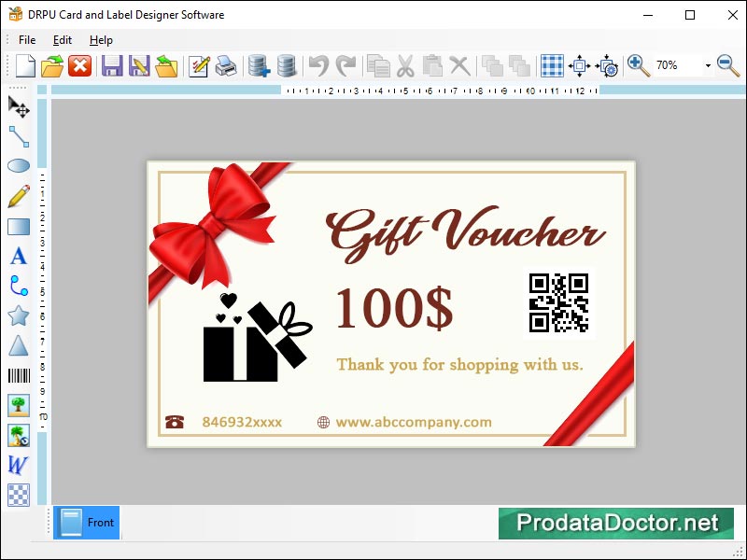Screen dimensions: 747x560
Task: Pick the Star shape tool
Action: (19, 315)
